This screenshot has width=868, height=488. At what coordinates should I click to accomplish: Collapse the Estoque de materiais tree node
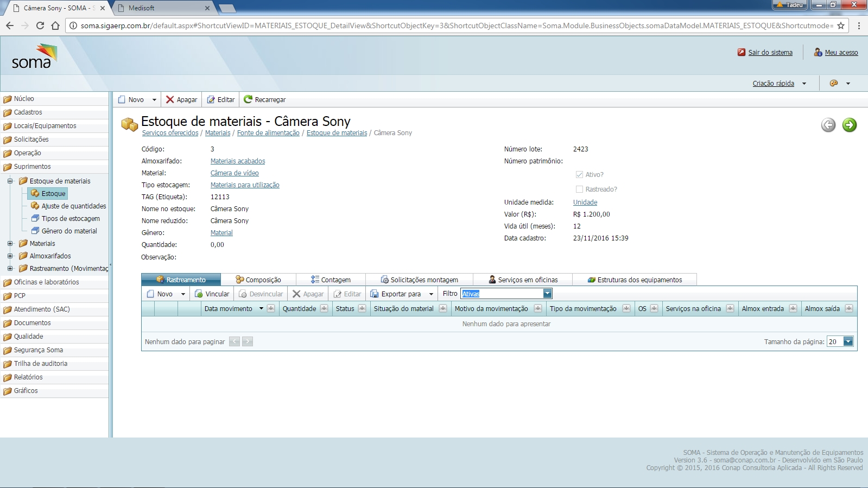[x=10, y=181]
